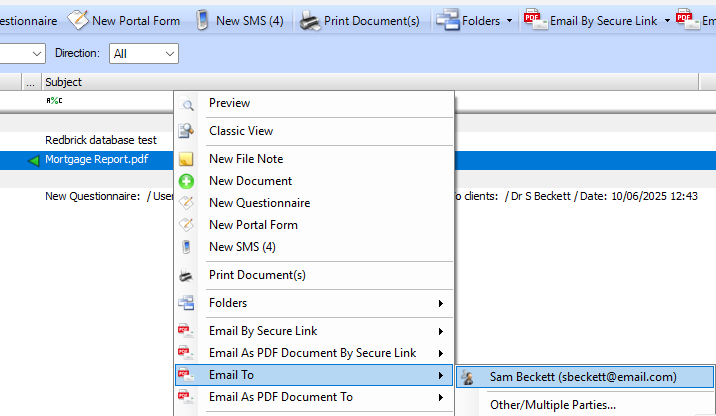Select Sam Beckett (sbeckett@email.com) recipient

(x=583, y=377)
